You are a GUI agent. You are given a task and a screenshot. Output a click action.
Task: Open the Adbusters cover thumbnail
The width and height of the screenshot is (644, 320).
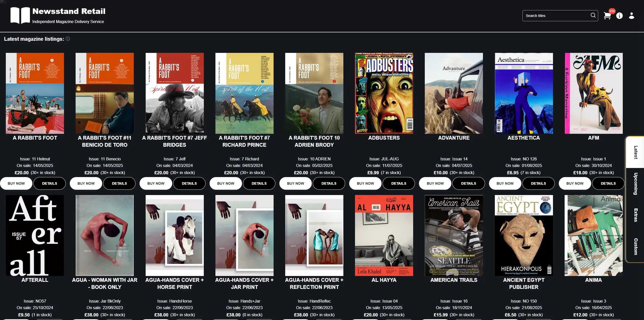[x=384, y=93]
